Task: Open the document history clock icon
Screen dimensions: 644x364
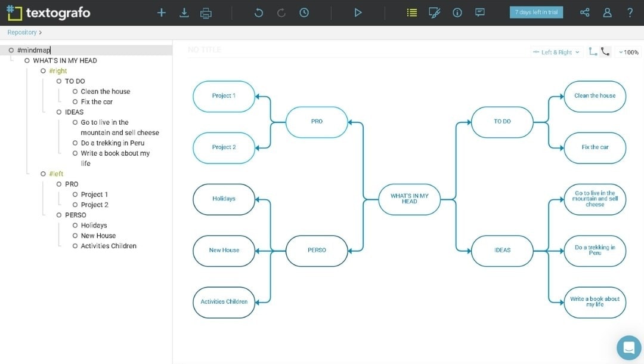Action: tap(304, 12)
